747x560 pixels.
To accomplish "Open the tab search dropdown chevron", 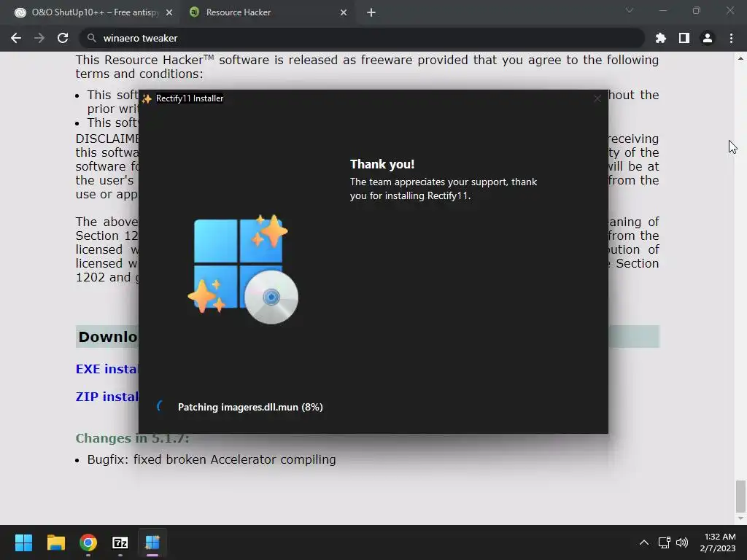I will point(630,10).
